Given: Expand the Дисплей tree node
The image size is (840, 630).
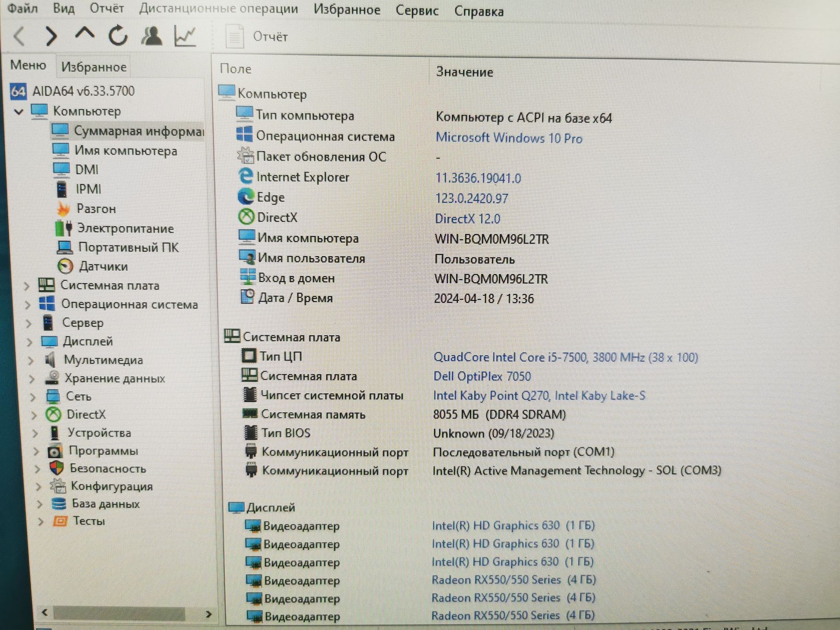Looking at the screenshot, I should tap(29, 342).
